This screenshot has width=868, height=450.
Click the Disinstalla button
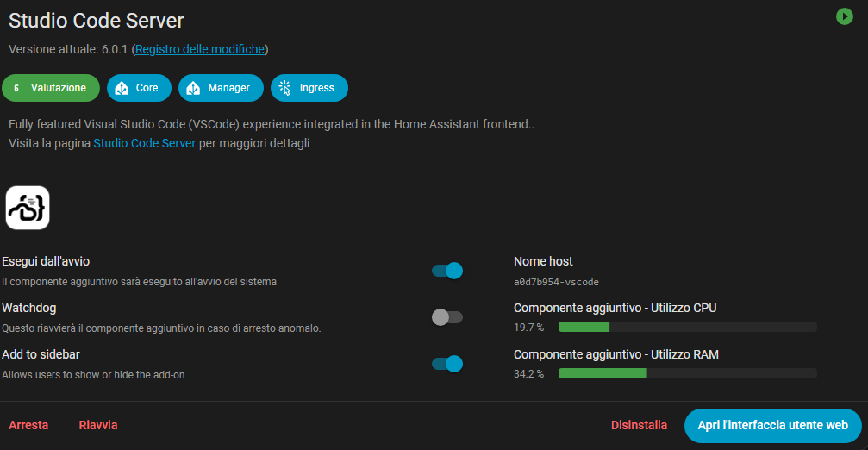[x=639, y=425]
